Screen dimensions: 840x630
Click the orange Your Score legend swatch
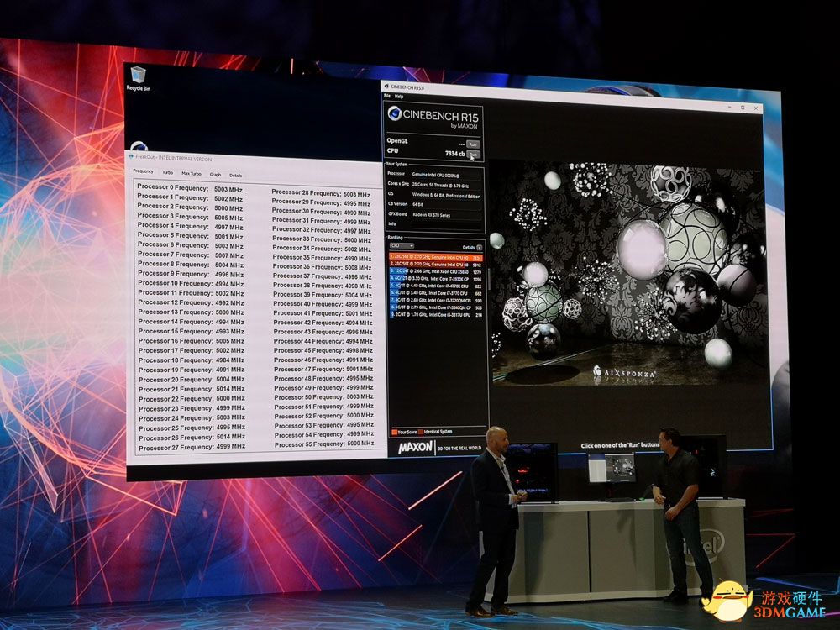[x=394, y=432]
